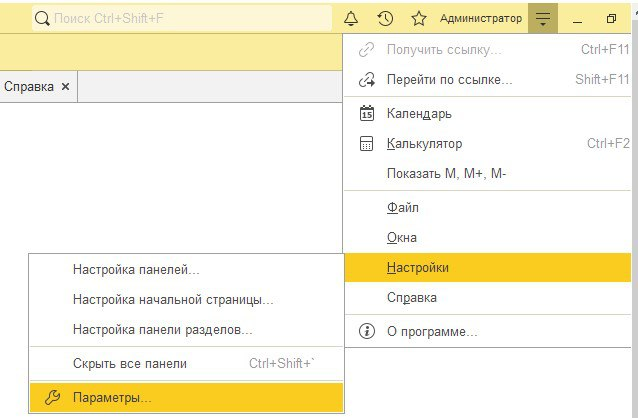Open the favorites star icon
638x418 pixels.
click(x=419, y=18)
